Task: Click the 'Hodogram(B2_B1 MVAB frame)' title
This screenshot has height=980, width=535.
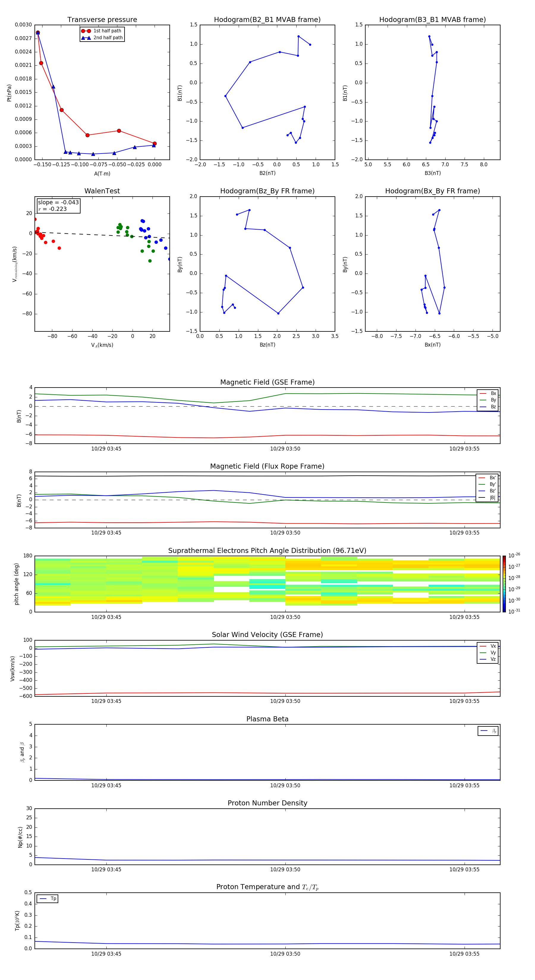Action: (x=267, y=20)
